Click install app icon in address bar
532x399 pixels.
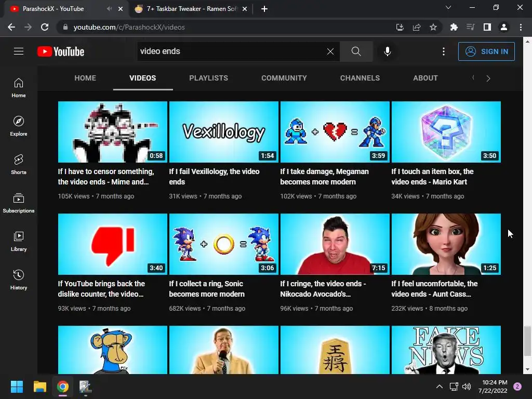[400, 27]
